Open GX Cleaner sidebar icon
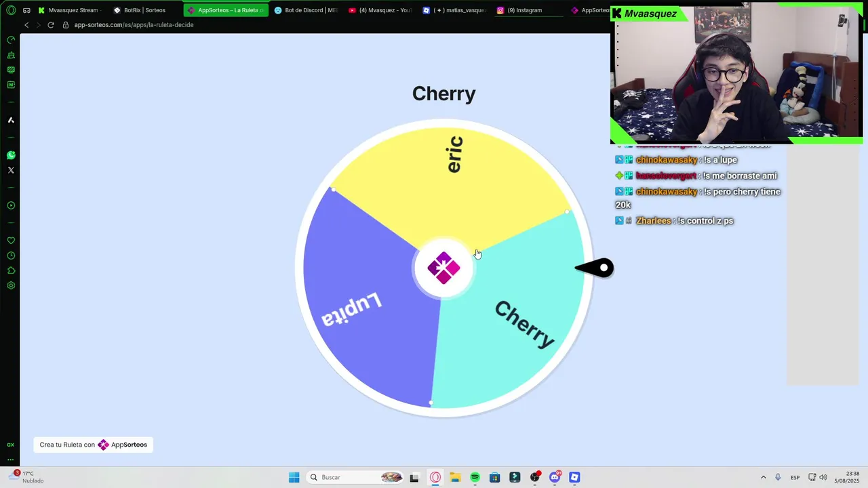Image resolution: width=868 pixels, height=488 pixels. (x=11, y=55)
